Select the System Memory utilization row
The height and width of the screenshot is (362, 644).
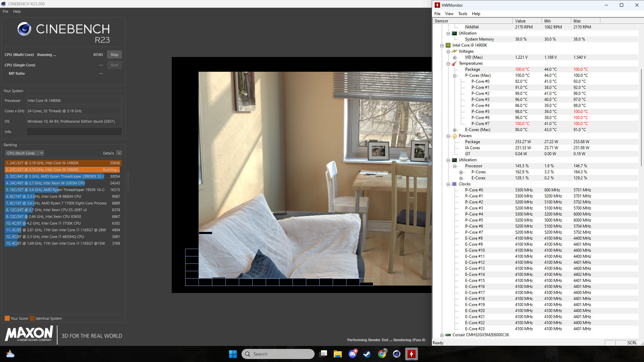pyautogui.click(x=535, y=39)
